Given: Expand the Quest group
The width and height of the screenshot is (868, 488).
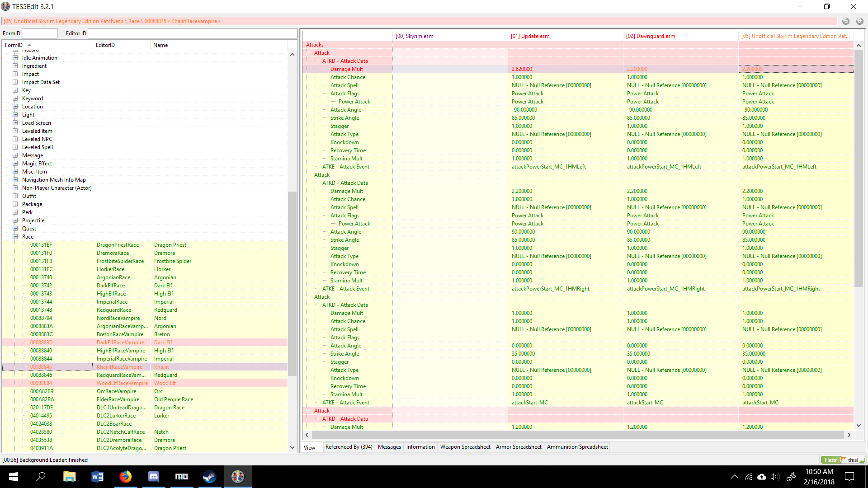Looking at the screenshot, I should pos(15,229).
